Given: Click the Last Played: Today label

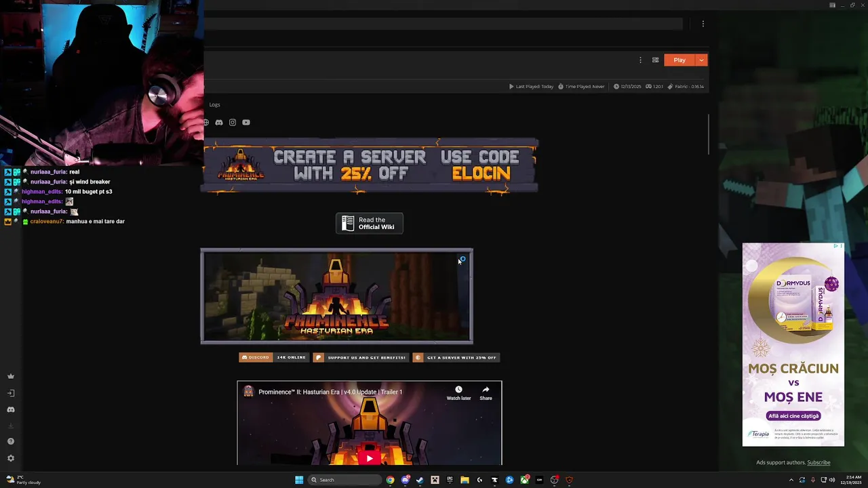Looking at the screenshot, I should click(531, 87).
